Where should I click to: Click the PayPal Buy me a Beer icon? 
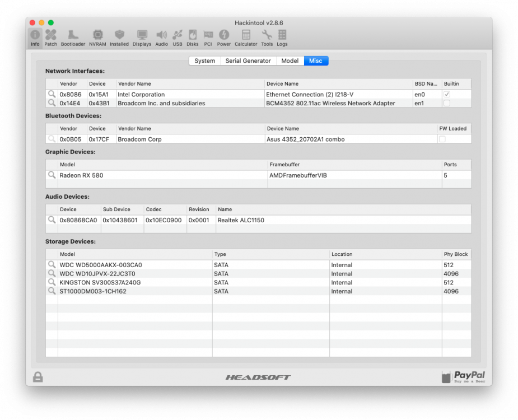pyautogui.click(x=464, y=377)
